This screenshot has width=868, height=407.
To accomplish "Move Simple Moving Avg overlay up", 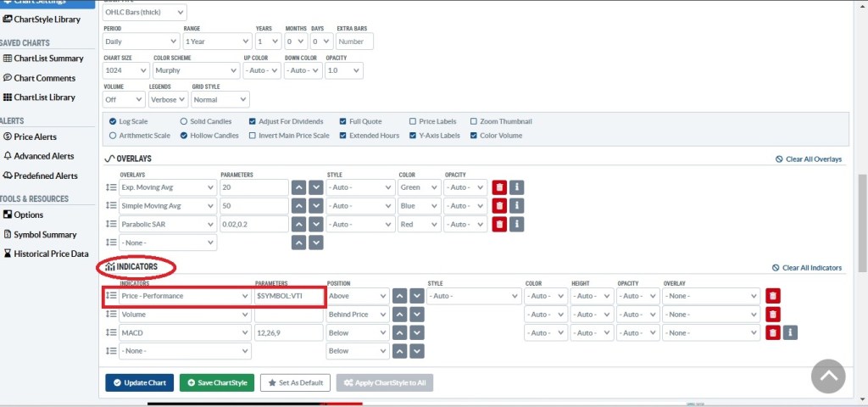I will pos(298,206).
